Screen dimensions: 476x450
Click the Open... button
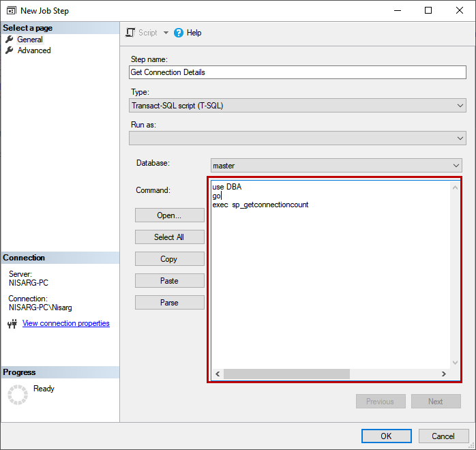[x=169, y=215]
